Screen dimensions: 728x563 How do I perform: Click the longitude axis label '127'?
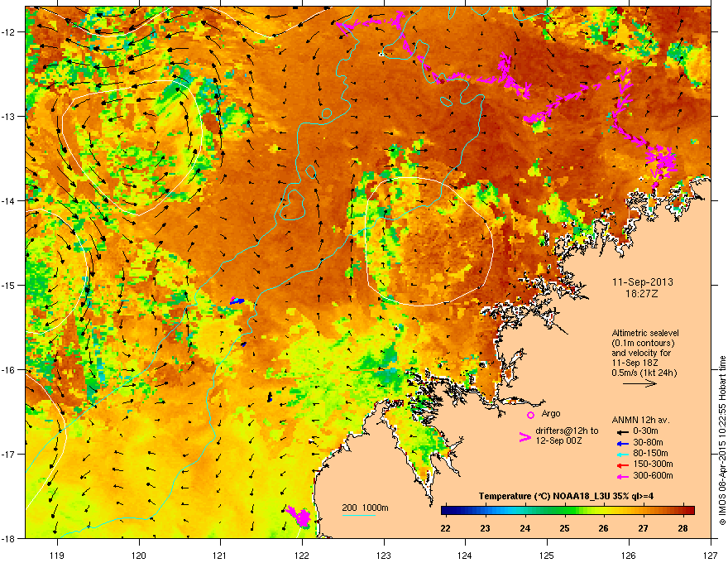pos(711,555)
